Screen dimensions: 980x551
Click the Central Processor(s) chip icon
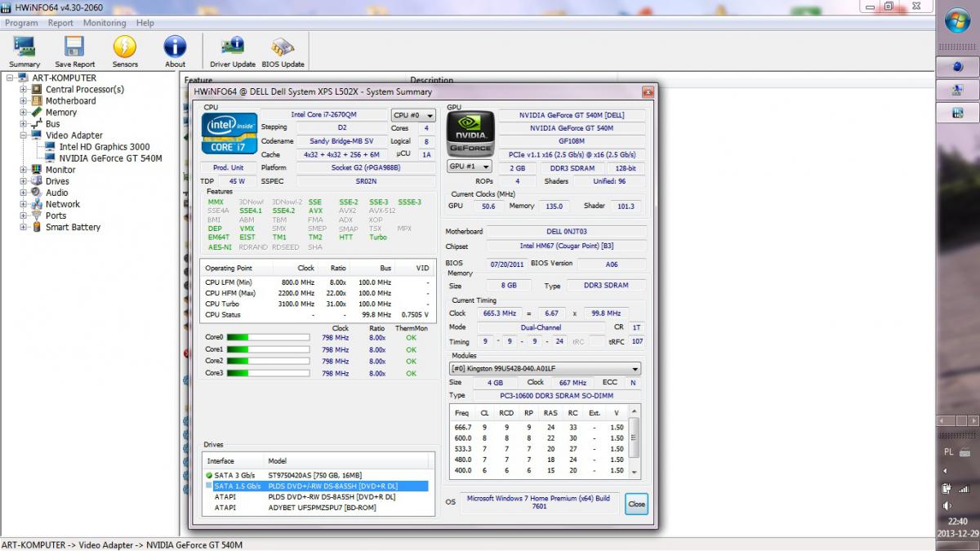(37, 90)
